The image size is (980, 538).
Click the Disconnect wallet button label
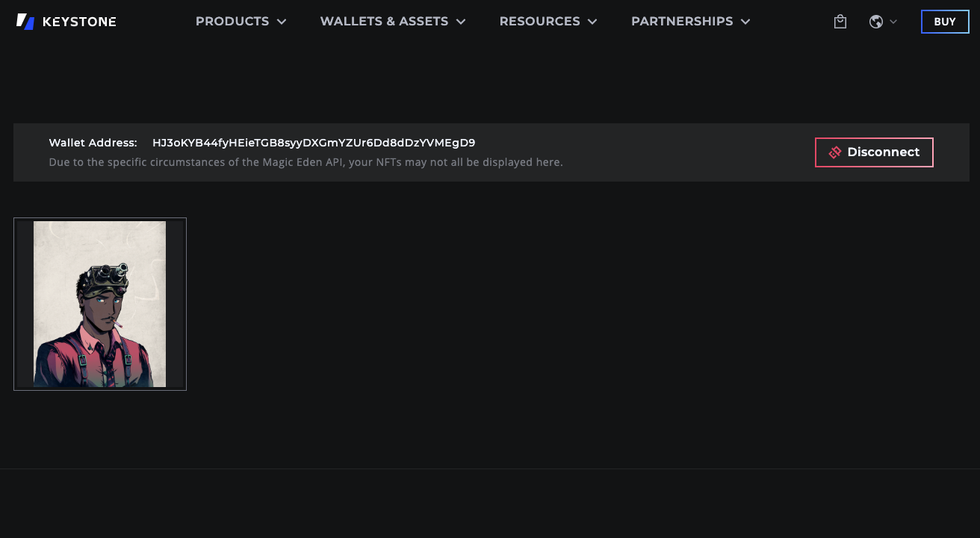tap(883, 152)
